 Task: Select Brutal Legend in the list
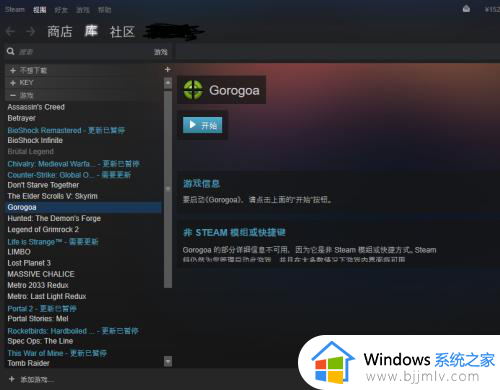[x=30, y=151]
